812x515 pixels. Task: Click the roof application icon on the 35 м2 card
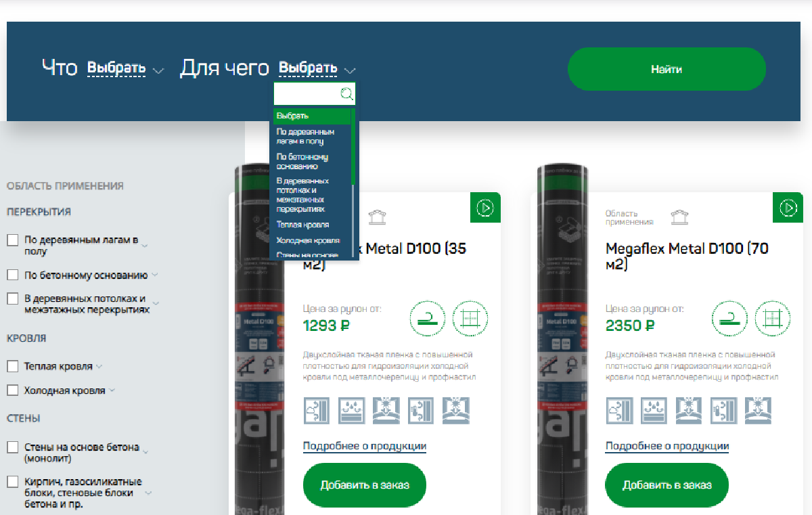[376, 217]
